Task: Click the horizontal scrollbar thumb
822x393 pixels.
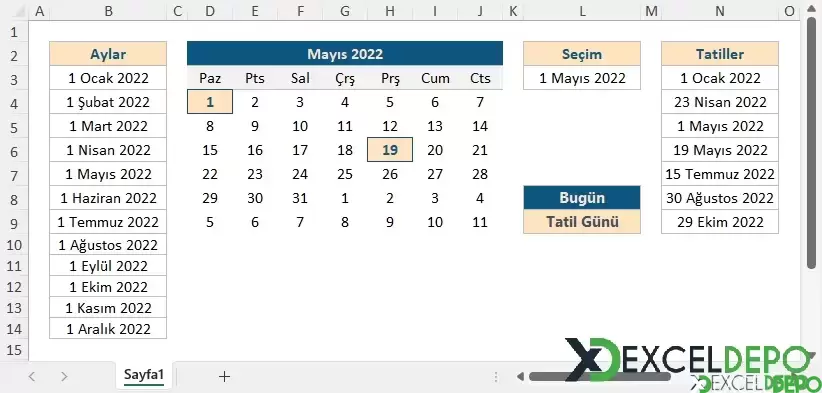Action: [599, 376]
